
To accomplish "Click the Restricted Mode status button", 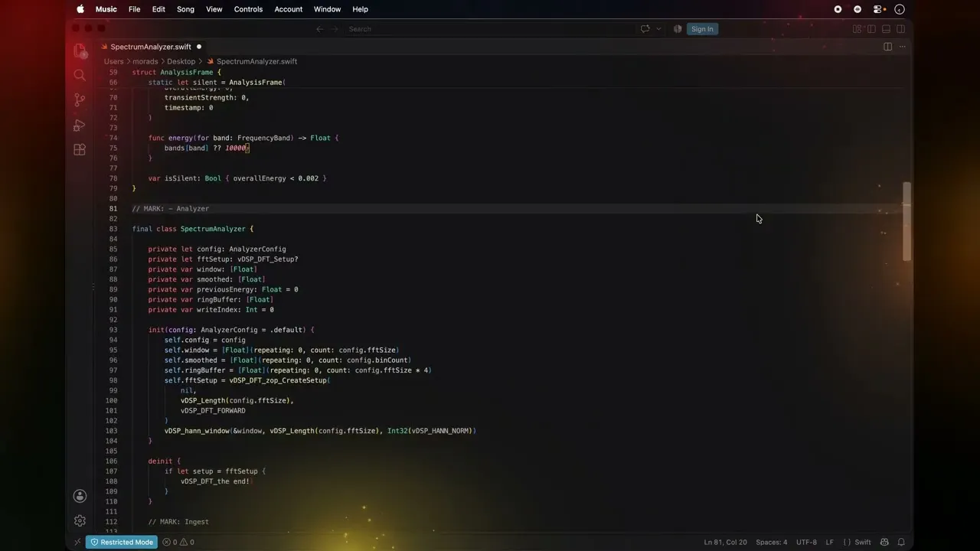I will point(122,542).
